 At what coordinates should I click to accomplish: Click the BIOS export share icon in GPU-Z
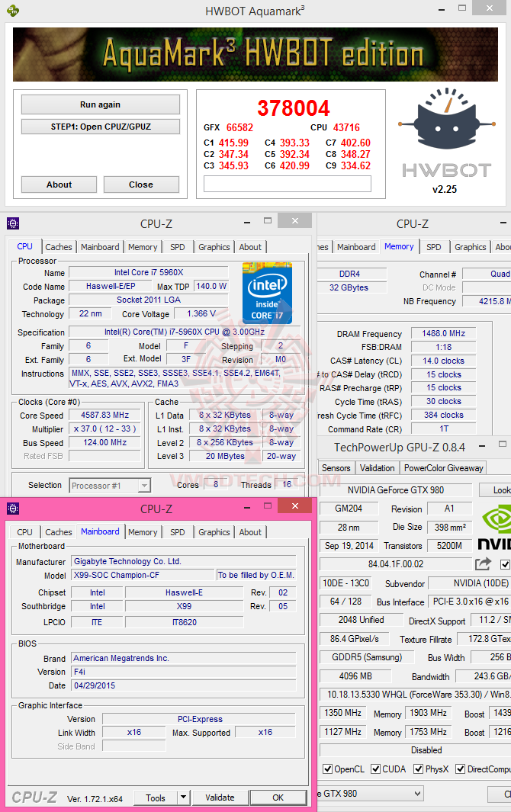483,564
